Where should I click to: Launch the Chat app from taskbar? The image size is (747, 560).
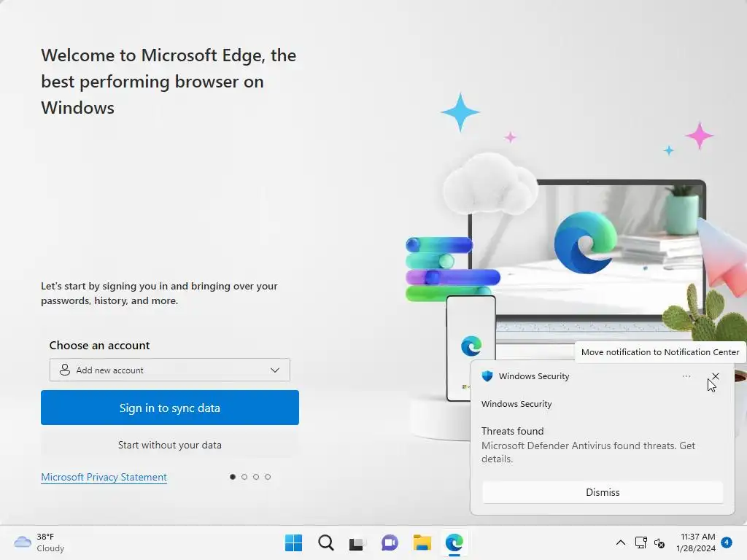pyautogui.click(x=390, y=542)
